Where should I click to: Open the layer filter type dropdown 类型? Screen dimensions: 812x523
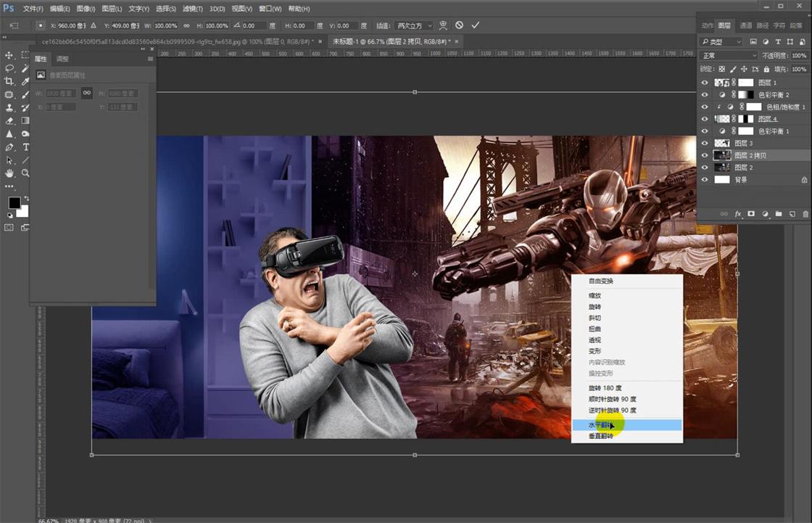(720, 41)
